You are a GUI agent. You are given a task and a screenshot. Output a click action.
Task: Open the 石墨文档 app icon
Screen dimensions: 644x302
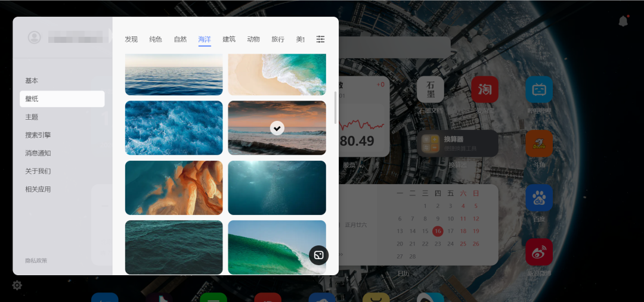[430, 89]
